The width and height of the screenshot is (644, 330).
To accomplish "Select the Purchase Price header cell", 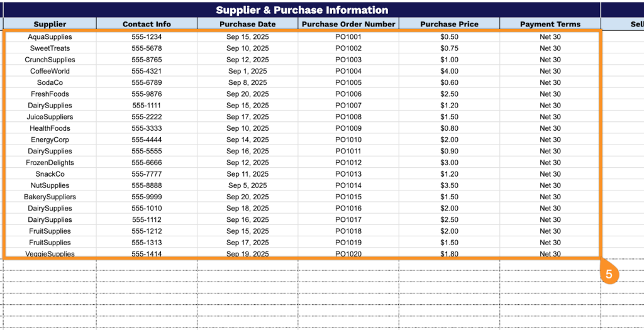I will [x=449, y=24].
